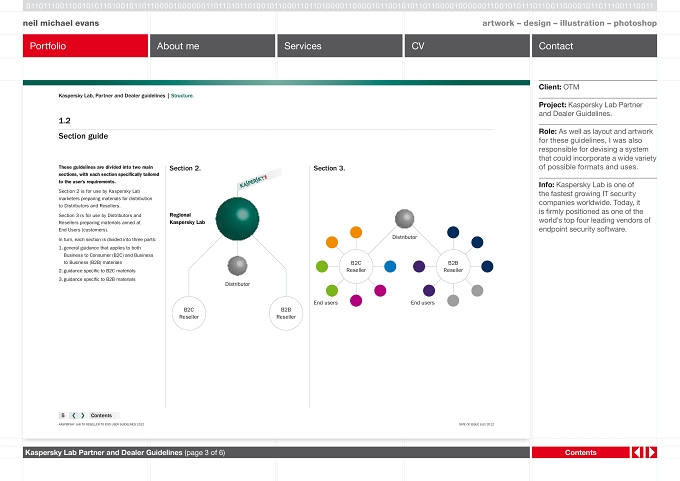Go to next page with red right arrow

pos(651,452)
